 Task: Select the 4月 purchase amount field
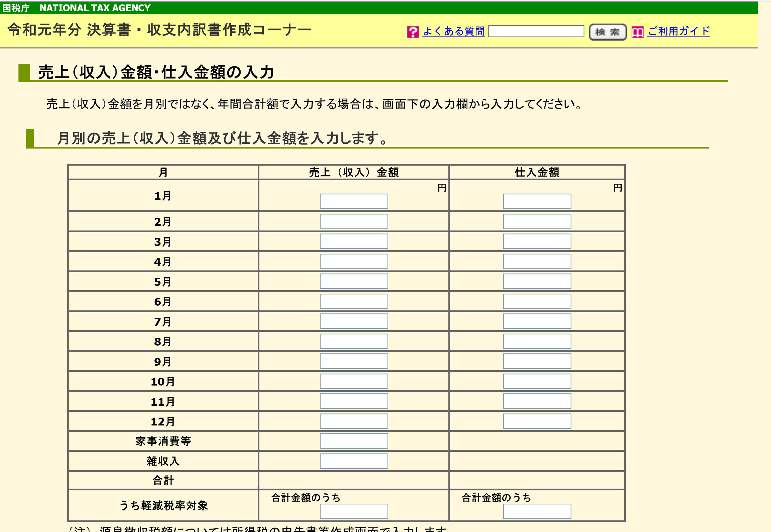(x=537, y=262)
